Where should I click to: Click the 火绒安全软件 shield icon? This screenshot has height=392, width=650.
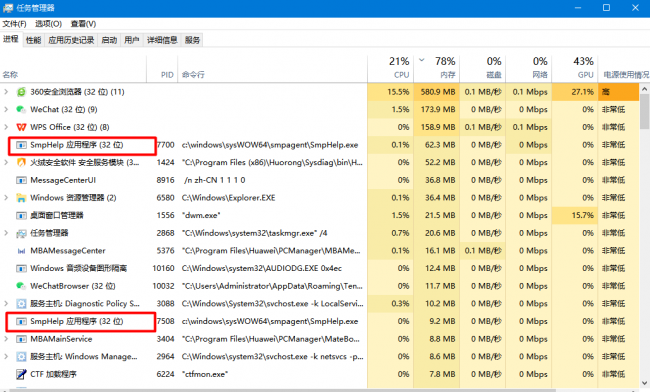tap(21, 162)
